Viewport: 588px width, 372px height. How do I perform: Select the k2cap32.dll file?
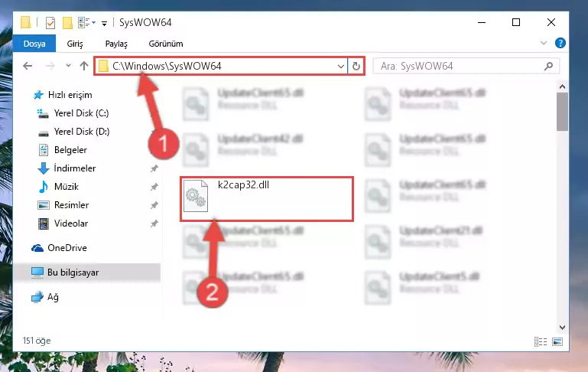[267, 199]
